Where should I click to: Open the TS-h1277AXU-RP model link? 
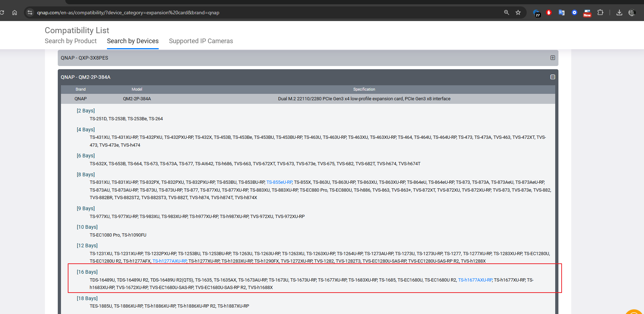click(170, 261)
